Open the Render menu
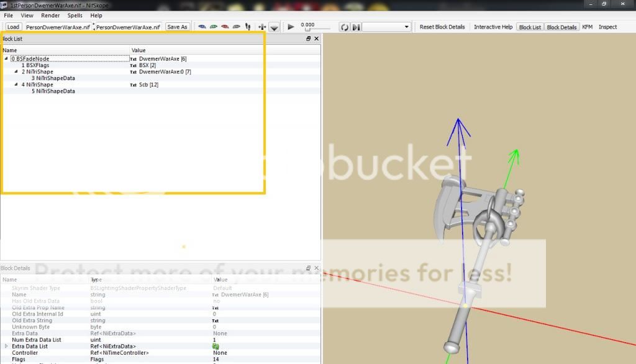Viewport: 636px width, 364px height. (x=50, y=16)
